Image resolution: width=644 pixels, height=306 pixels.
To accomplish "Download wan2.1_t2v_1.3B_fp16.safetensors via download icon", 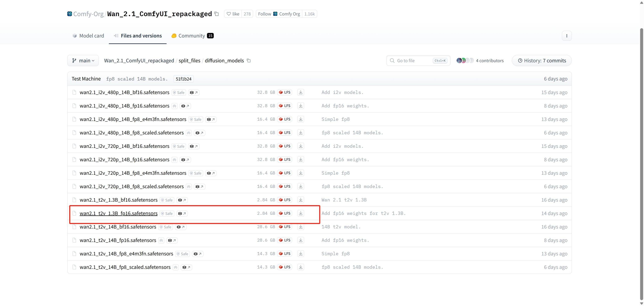I will click(301, 213).
